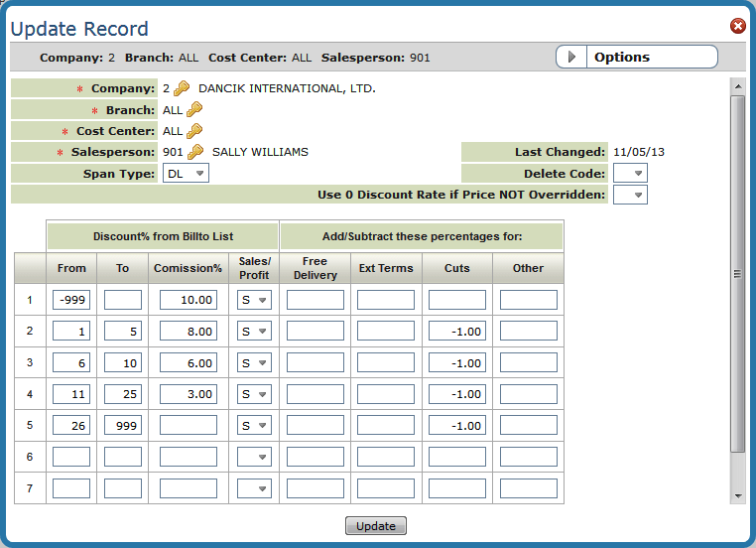Click the Salesperson key lookup icon
This screenshot has height=548, width=756.
pyautogui.click(x=195, y=152)
